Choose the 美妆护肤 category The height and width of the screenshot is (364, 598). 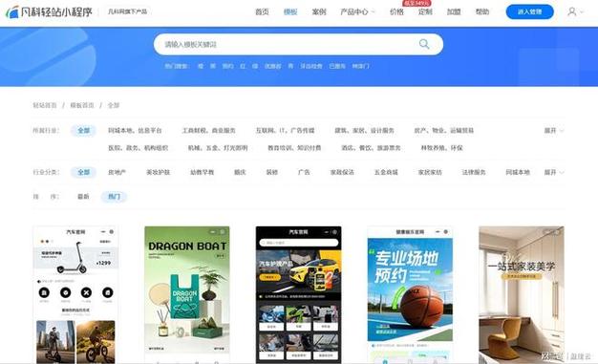pos(158,172)
